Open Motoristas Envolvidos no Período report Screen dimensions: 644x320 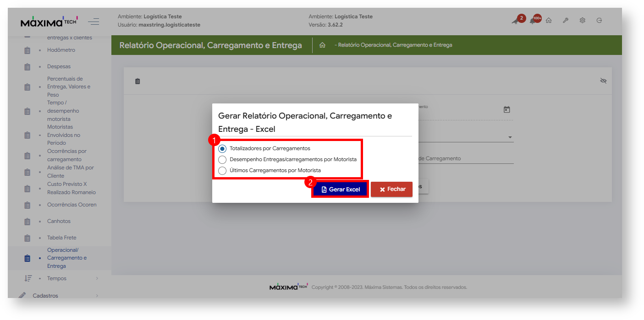64,135
